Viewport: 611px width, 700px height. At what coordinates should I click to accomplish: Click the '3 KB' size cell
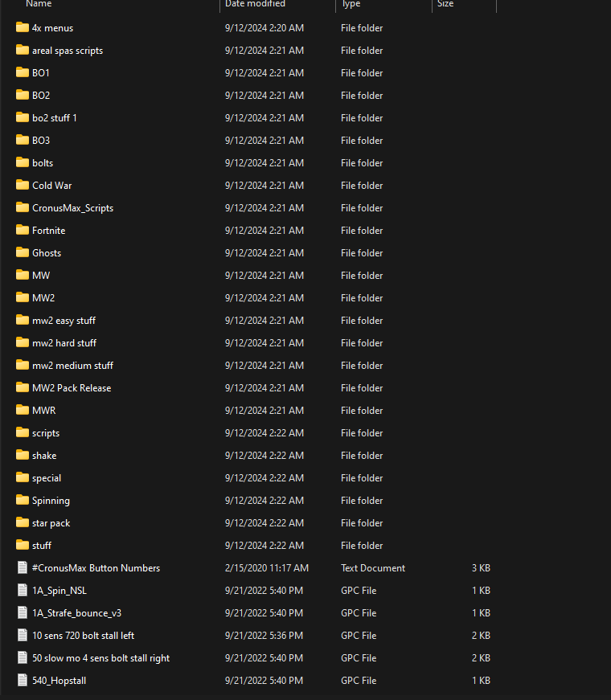point(481,568)
